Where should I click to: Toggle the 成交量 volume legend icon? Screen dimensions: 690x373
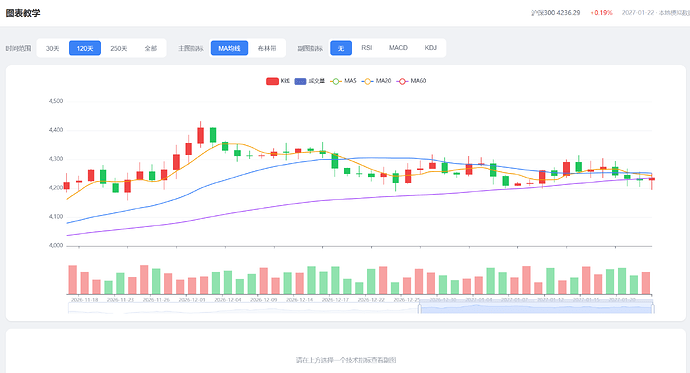pyautogui.click(x=300, y=81)
